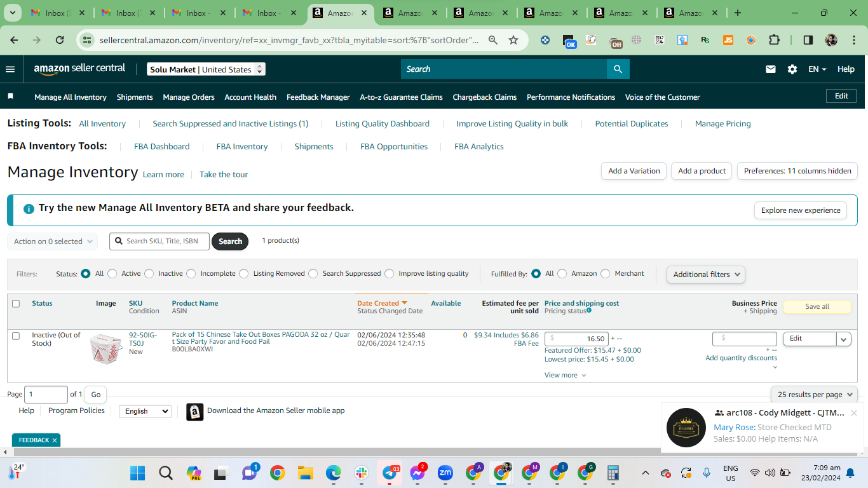Click the Search SKU, Title, ISBN field
Viewport: 868px width, 488px height.
point(159,241)
